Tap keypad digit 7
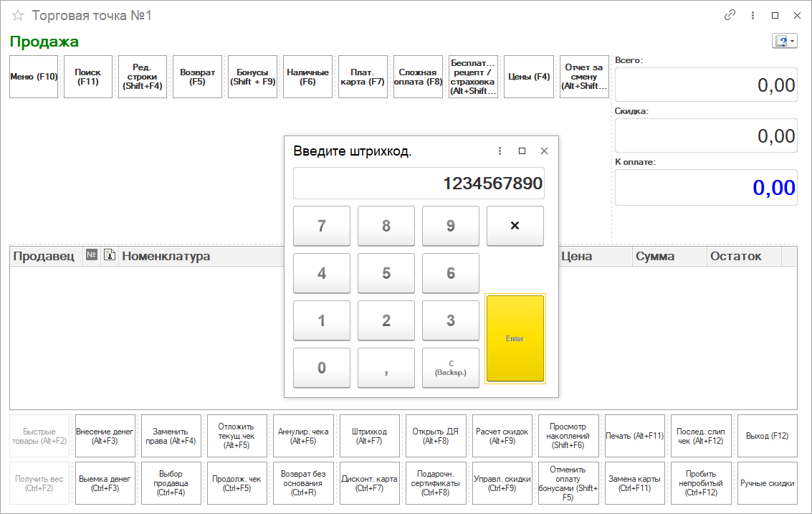This screenshot has height=514, width=812. (x=322, y=226)
